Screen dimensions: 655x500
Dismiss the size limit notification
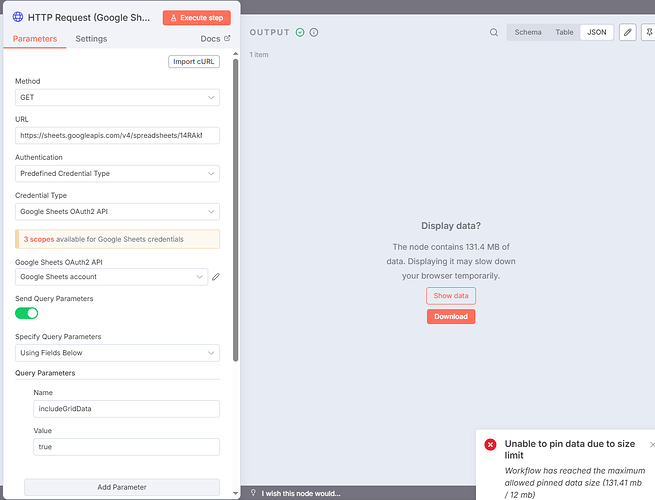(x=652, y=444)
